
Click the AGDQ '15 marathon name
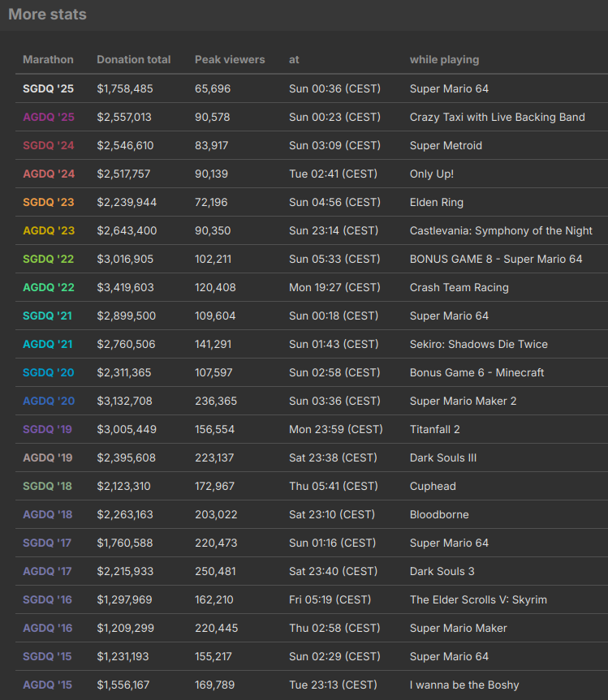point(47,685)
